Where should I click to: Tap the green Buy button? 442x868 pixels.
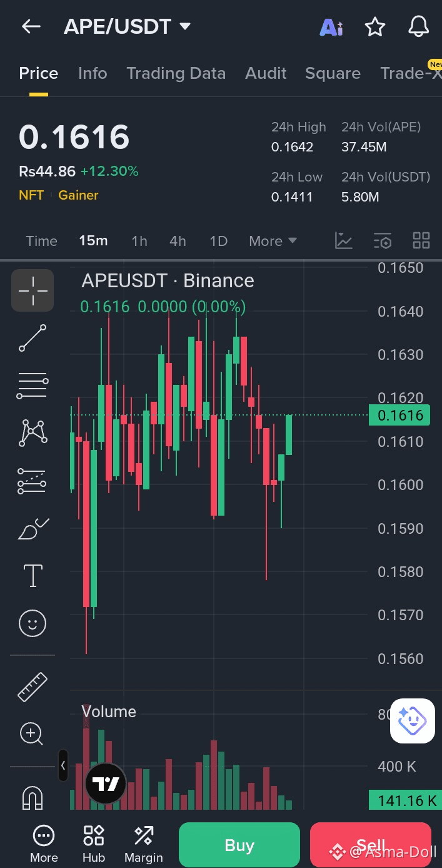pyautogui.click(x=239, y=845)
